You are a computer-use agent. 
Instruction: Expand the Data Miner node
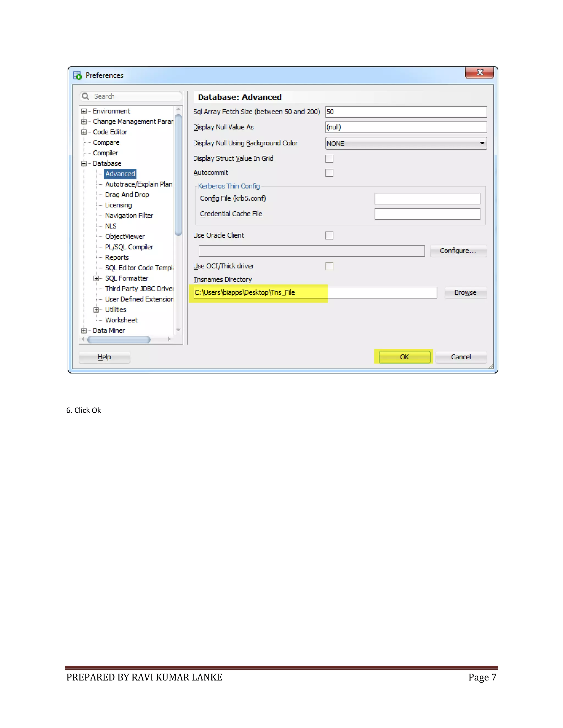click(84, 331)
